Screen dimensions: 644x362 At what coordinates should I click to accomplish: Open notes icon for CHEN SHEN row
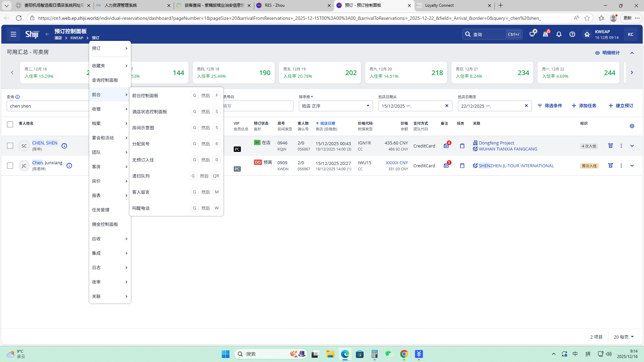pyautogui.click(x=446, y=146)
